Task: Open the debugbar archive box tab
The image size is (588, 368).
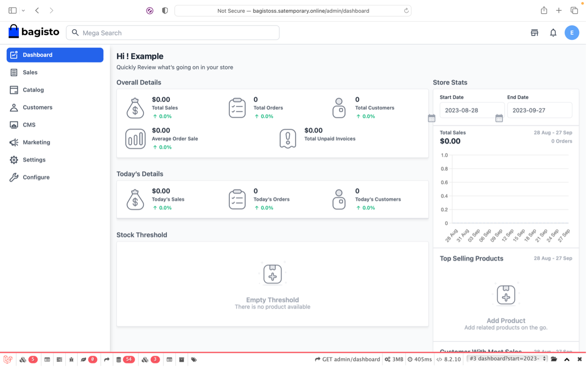Action: pos(181,360)
